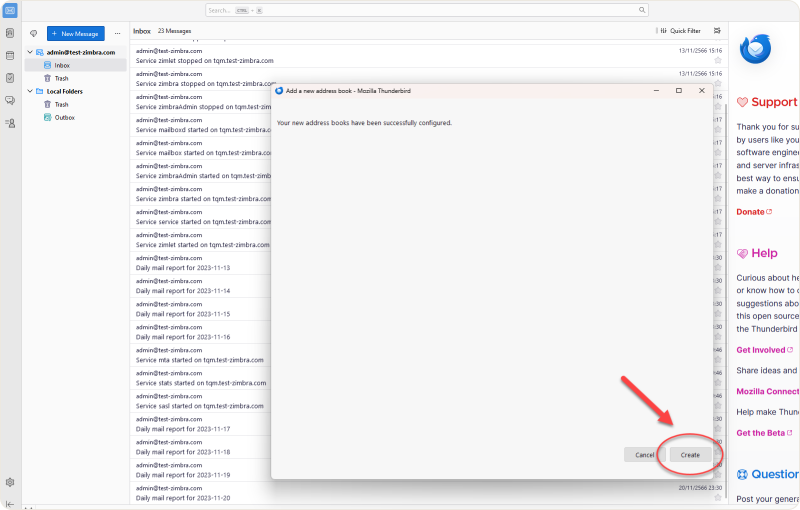Click Create in the address book dialog
800x510 pixels.
[x=690, y=454]
